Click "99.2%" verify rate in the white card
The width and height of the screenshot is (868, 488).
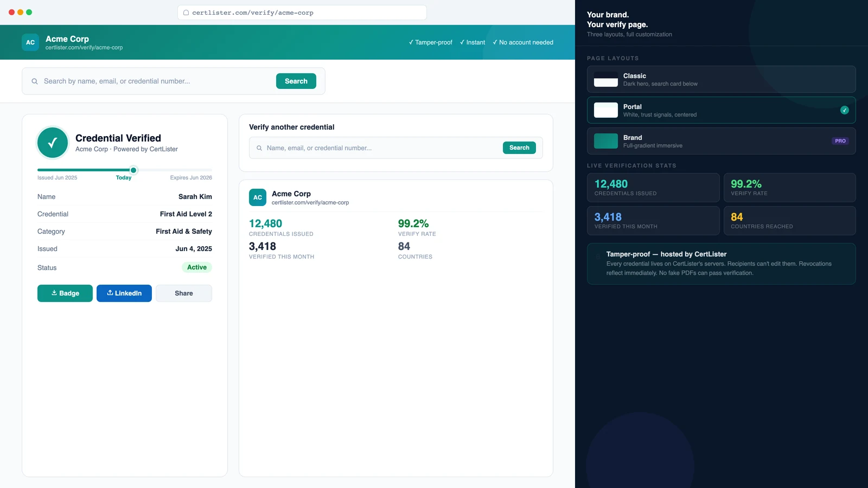tap(413, 223)
